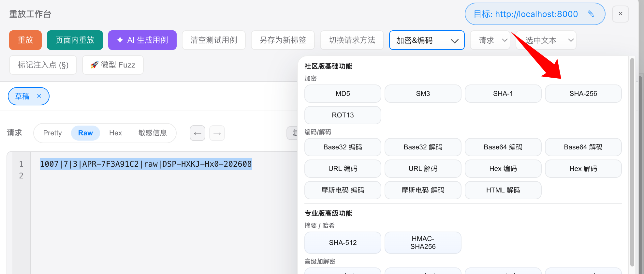Click 清空测试用例 button
Viewport: 644px width, 274px height.
tap(214, 40)
